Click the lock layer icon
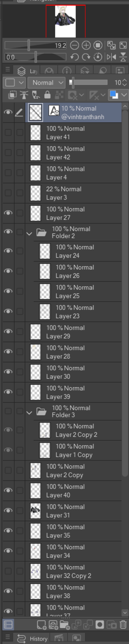 point(47,95)
